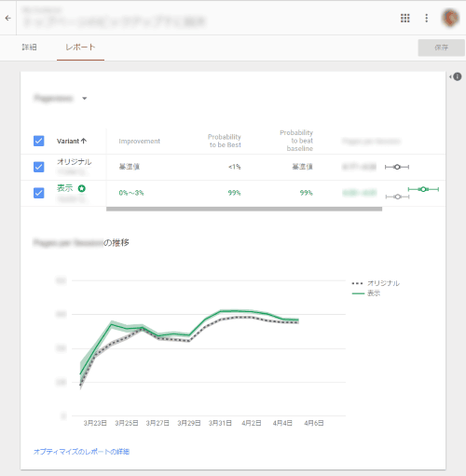Screen dimensions: 466x476
Task: Click the horizontal table scrollbar
Action: coord(244,209)
